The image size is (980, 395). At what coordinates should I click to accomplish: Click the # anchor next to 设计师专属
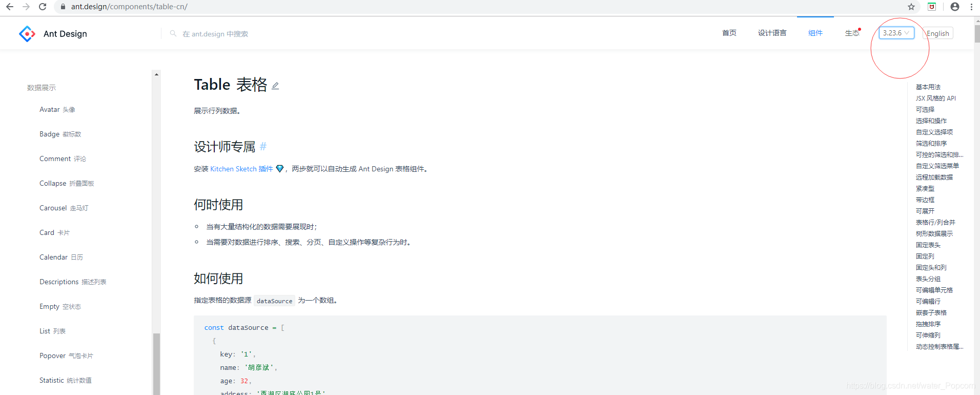pyautogui.click(x=263, y=146)
